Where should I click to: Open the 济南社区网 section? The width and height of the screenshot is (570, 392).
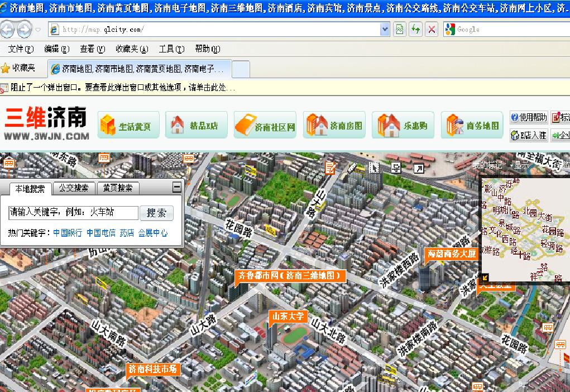pos(265,125)
